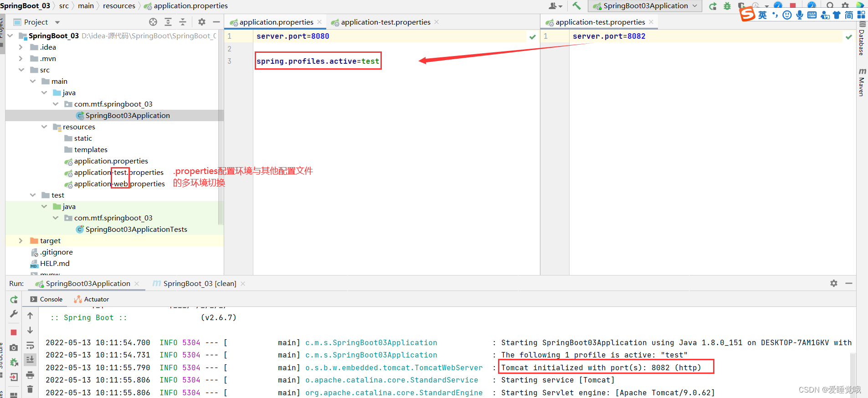Expand the target folder
Viewport: 868px width, 398px height.
tap(21, 240)
